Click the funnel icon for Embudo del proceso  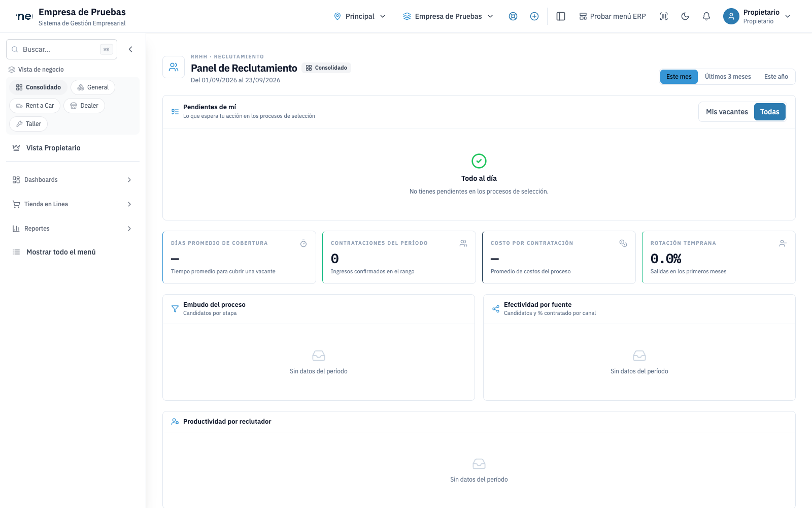[175, 308]
